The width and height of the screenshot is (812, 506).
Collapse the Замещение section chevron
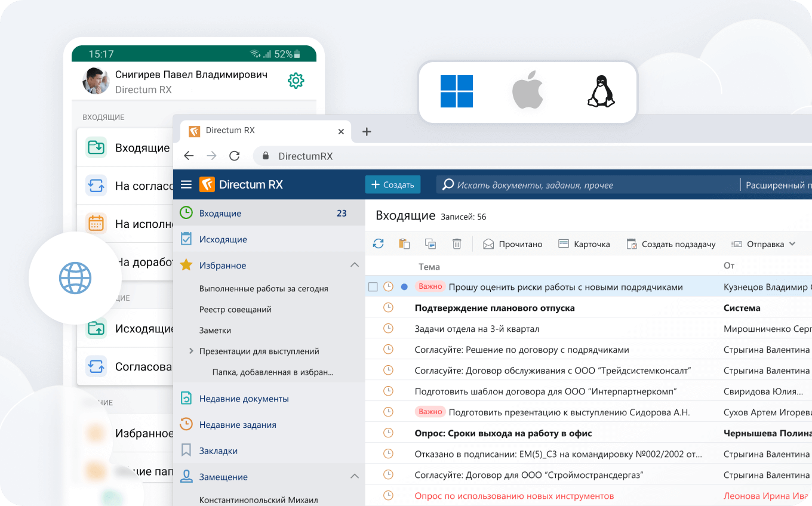click(x=354, y=477)
